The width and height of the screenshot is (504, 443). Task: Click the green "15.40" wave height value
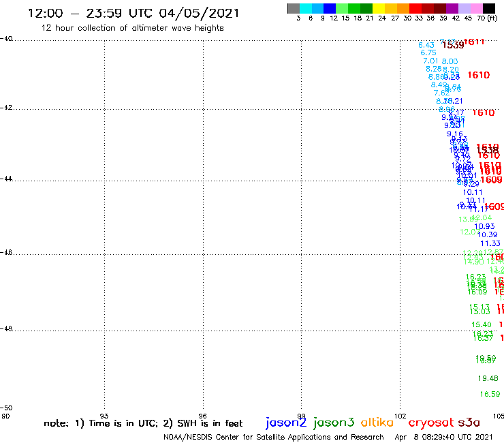pyautogui.click(x=482, y=325)
